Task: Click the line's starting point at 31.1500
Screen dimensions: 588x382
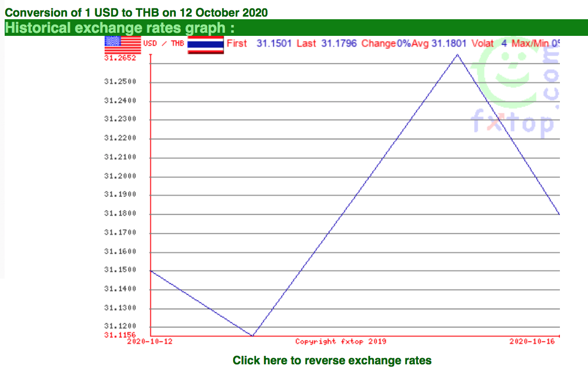Action: (x=151, y=270)
